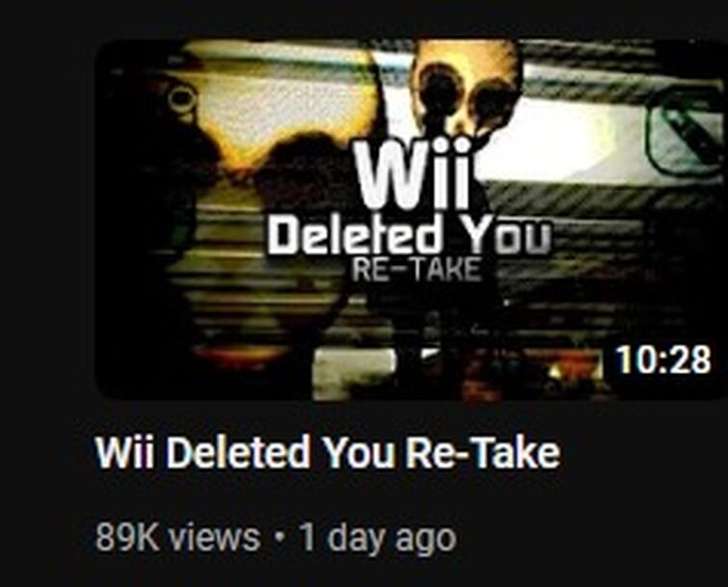Click the 10:28 duration badge
Screen dimensions: 728x587
[x=663, y=360]
